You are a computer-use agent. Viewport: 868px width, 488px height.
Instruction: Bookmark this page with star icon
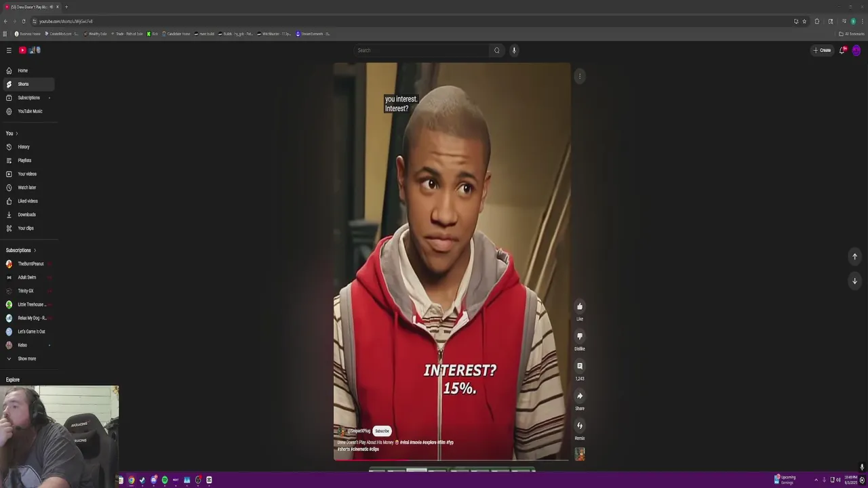pyautogui.click(x=804, y=21)
